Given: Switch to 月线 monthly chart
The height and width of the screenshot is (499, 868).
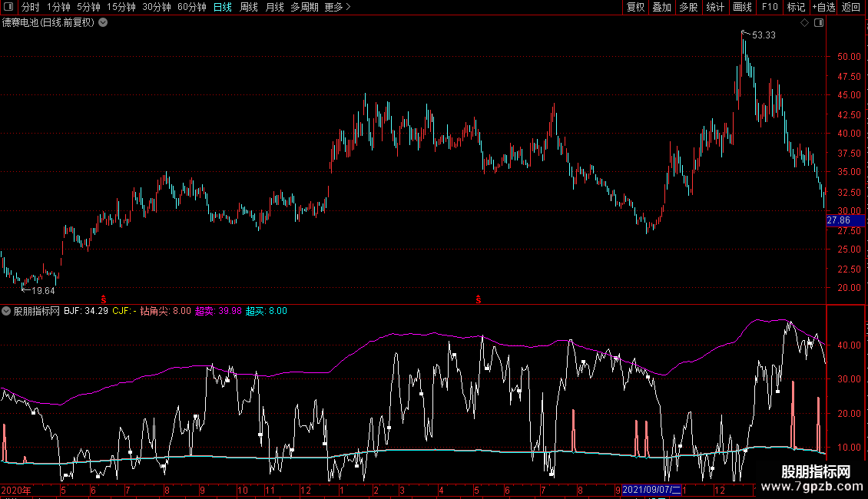Looking at the screenshot, I should pyautogui.click(x=274, y=7).
